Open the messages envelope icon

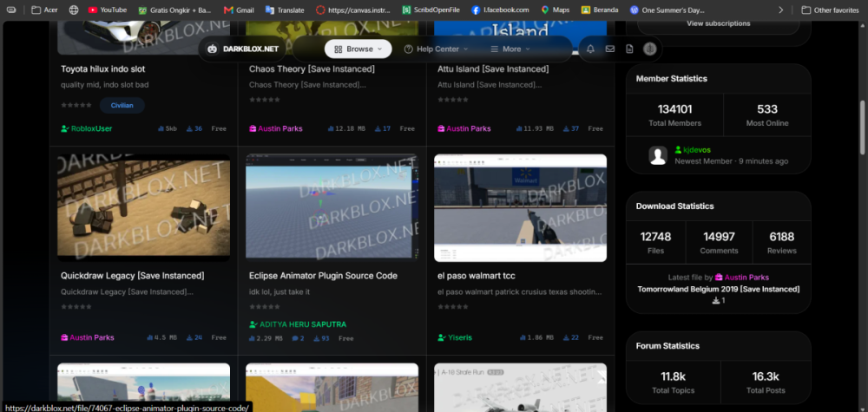coord(610,49)
